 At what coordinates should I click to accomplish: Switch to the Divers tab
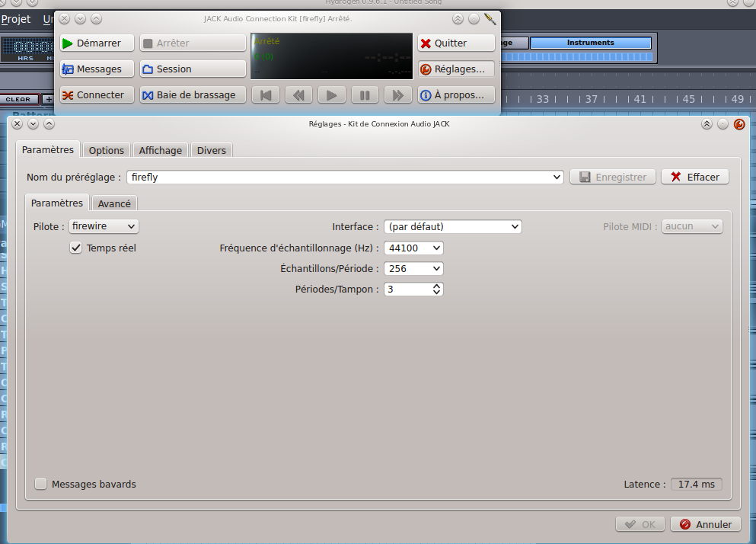coord(211,150)
